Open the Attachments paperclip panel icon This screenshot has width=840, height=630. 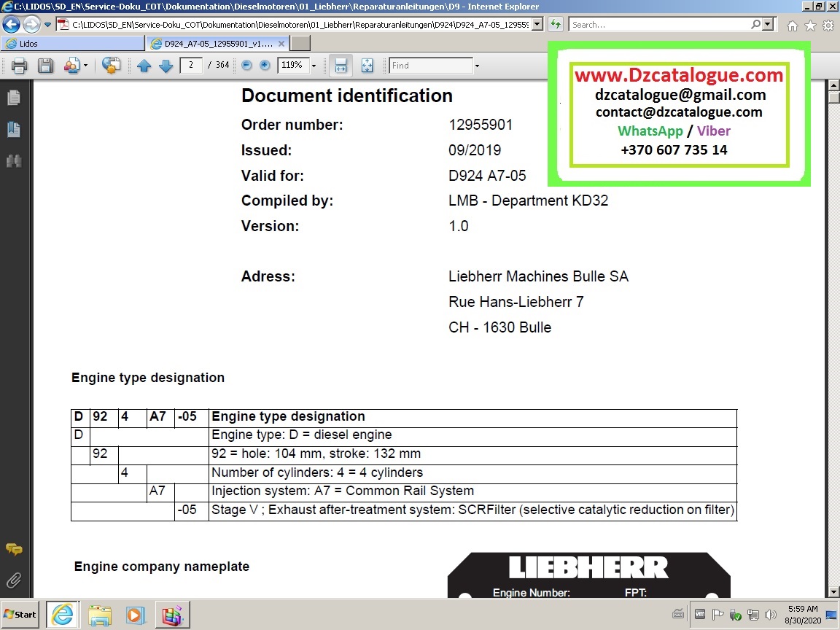pyautogui.click(x=14, y=580)
